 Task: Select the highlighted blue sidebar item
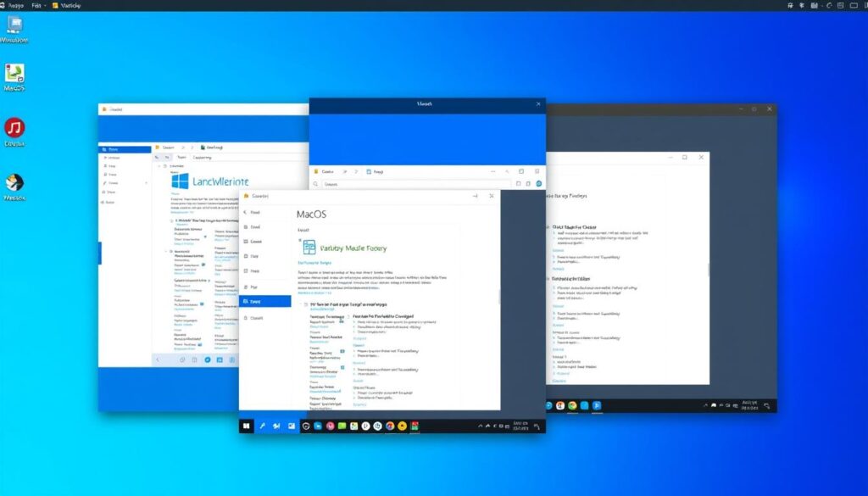[265, 301]
